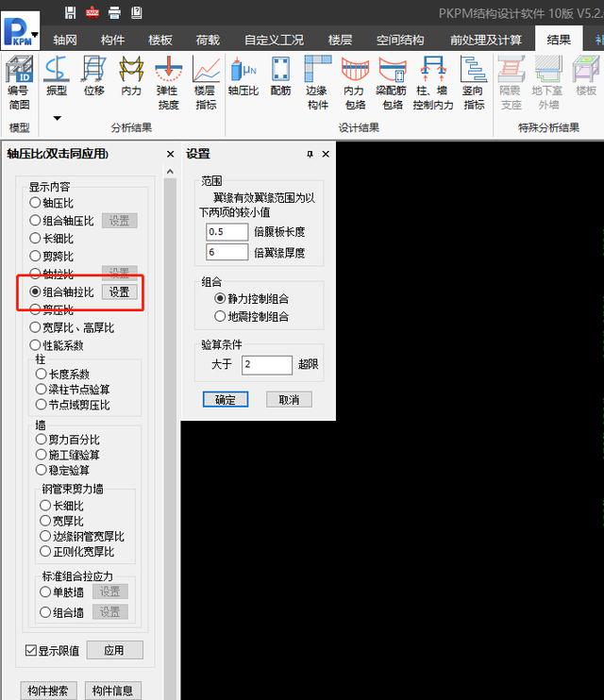Select the 剪跨比 radio option
604x700 pixels.
(51, 257)
